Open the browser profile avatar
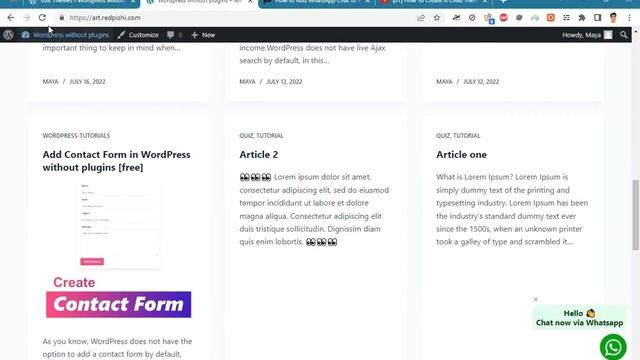640x360 pixels. (613, 18)
